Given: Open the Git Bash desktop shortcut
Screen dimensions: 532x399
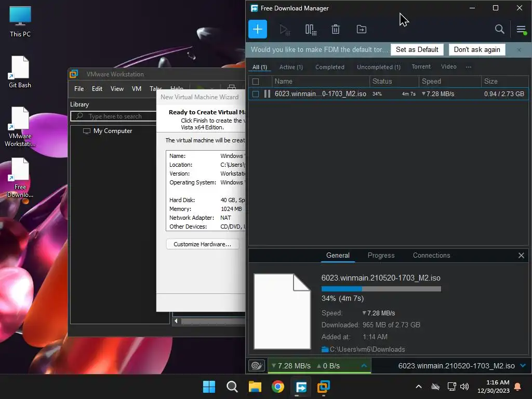Looking at the screenshot, I should [x=20, y=72].
